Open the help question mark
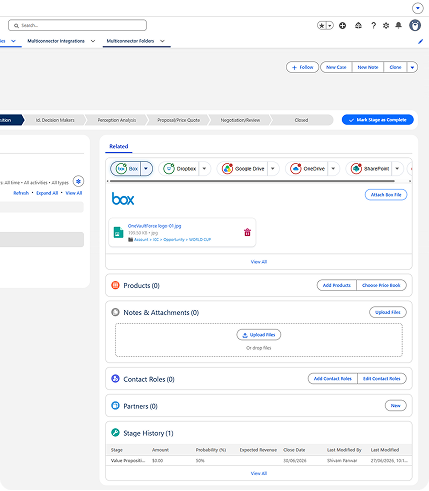429x491 pixels. 374,25
